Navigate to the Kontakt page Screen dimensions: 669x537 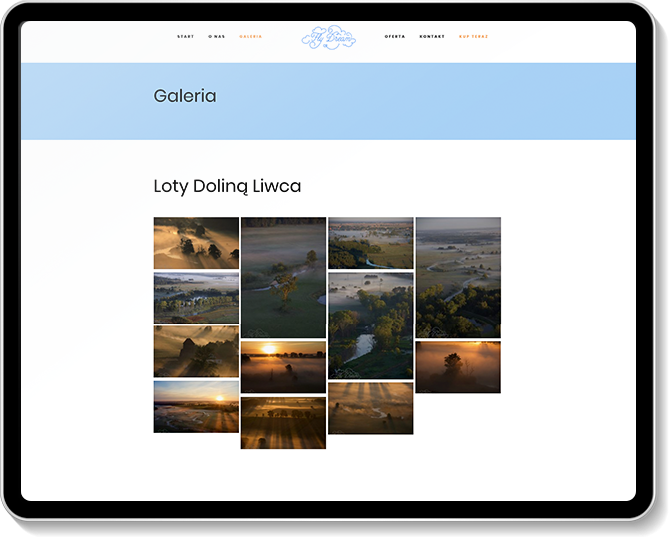[432, 37]
